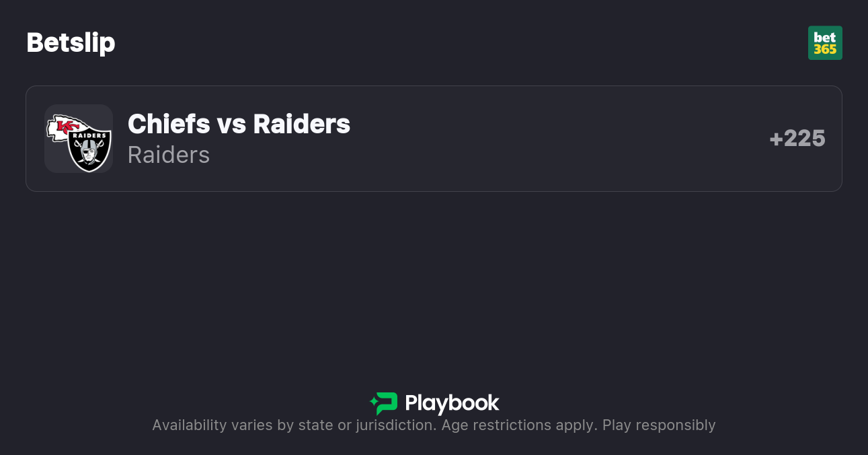Select the entire Raiders bet card

coord(434,138)
